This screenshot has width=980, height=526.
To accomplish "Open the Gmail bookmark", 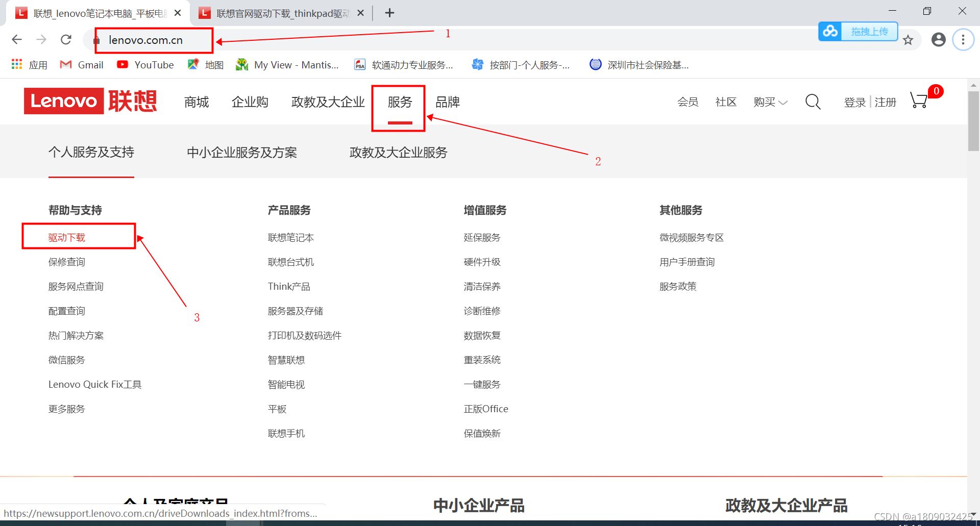I will 82,65.
